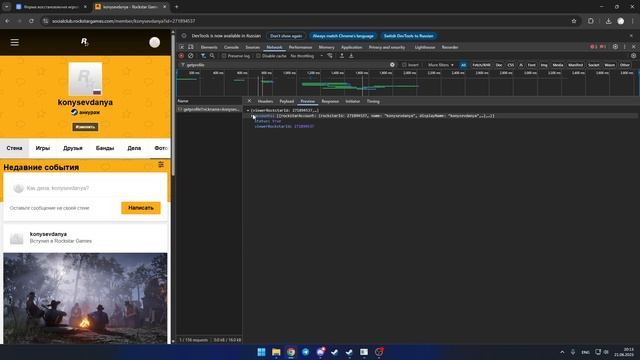This screenshot has width=640, height=360.
Task: Filter requests by Media type
Action: pyautogui.click(x=558, y=65)
